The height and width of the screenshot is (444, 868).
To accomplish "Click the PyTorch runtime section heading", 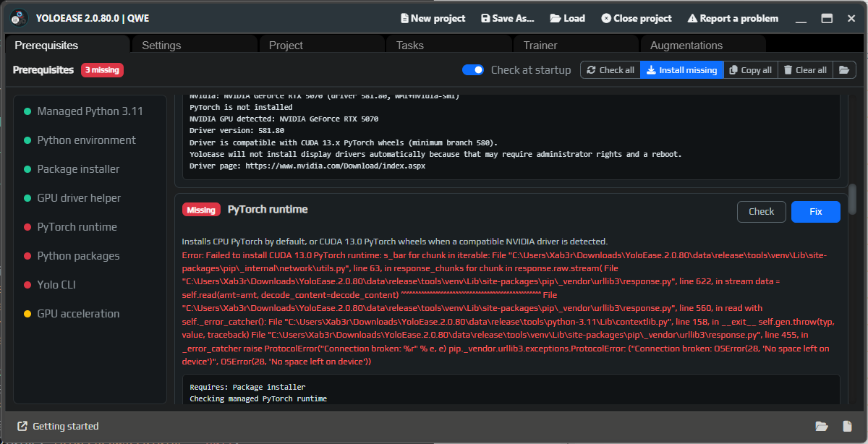I will point(268,210).
